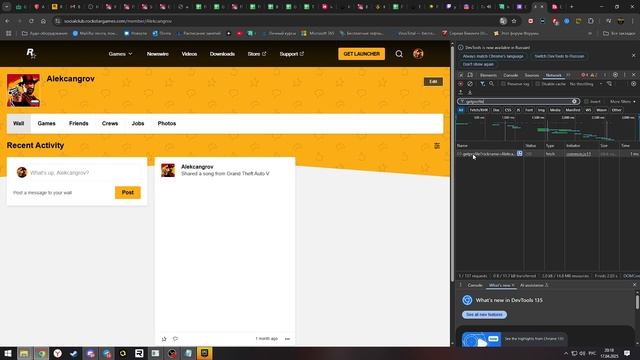Viewport: 640px width, 360px height.
Task: Open the site search magnifier
Action: (399, 54)
